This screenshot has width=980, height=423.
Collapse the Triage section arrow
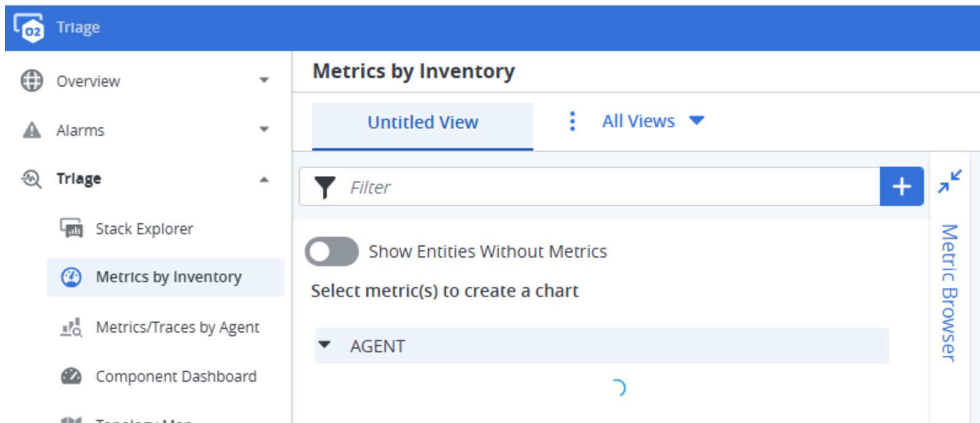click(x=264, y=180)
